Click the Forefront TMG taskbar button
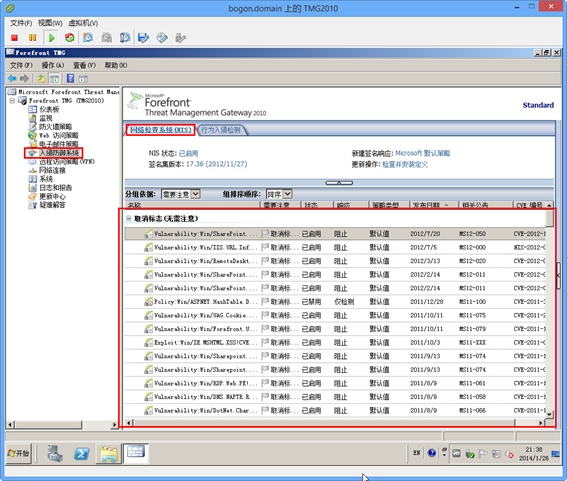Viewport: 567px width, 481px height. coord(136,453)
